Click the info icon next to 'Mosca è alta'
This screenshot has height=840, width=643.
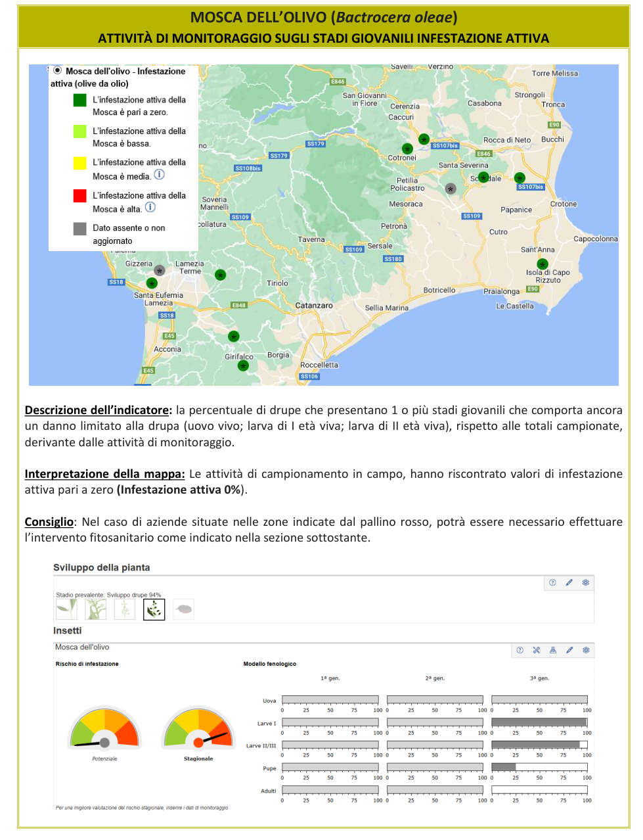(x=150, y=207)
